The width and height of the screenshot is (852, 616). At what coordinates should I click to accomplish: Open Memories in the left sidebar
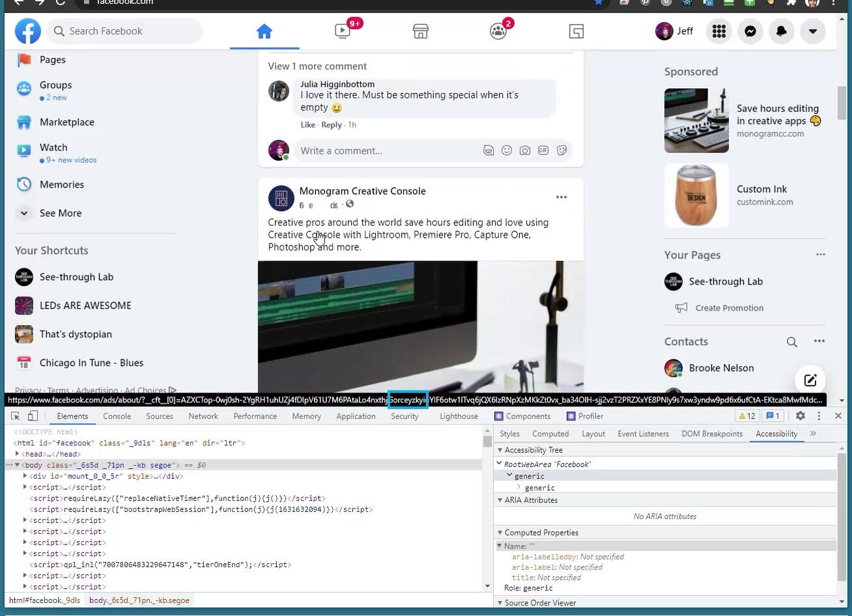click(61, 184)
